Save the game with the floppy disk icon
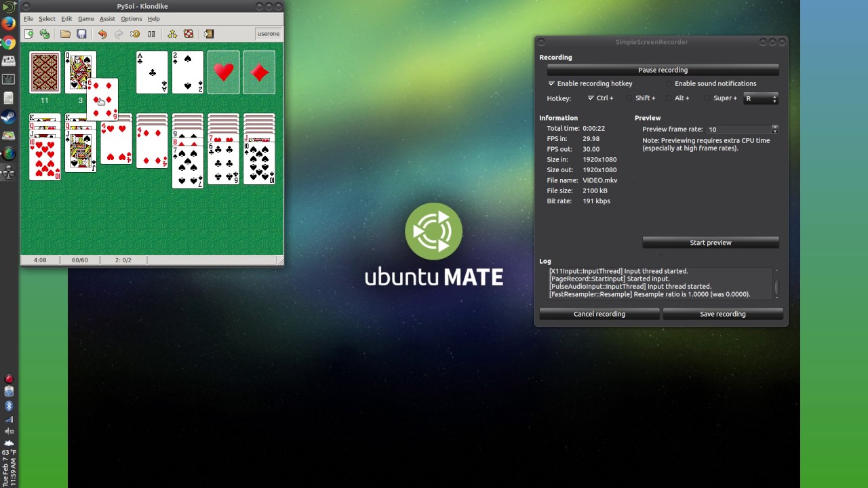The height and width of the screenshot is (488, 868). (x=81, y=34)
